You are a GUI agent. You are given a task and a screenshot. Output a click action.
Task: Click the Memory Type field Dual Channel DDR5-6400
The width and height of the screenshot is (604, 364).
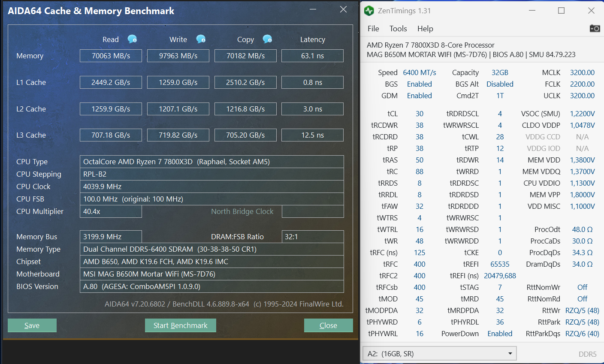tap(212, 249)
